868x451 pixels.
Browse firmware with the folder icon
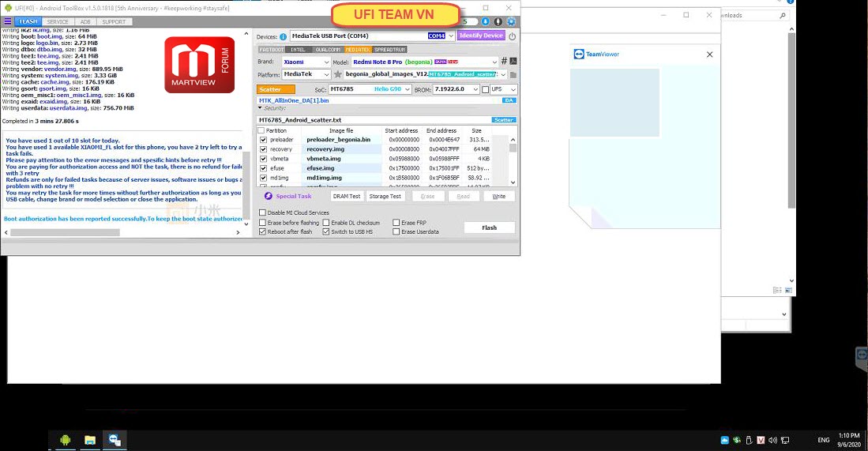click(x=513, y=75)
